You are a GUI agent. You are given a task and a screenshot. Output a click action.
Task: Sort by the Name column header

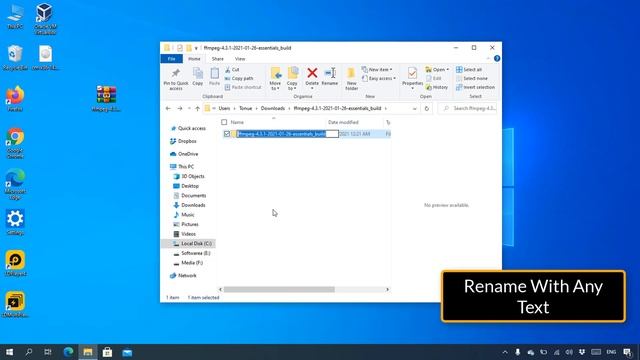click(x=237, y=122)
